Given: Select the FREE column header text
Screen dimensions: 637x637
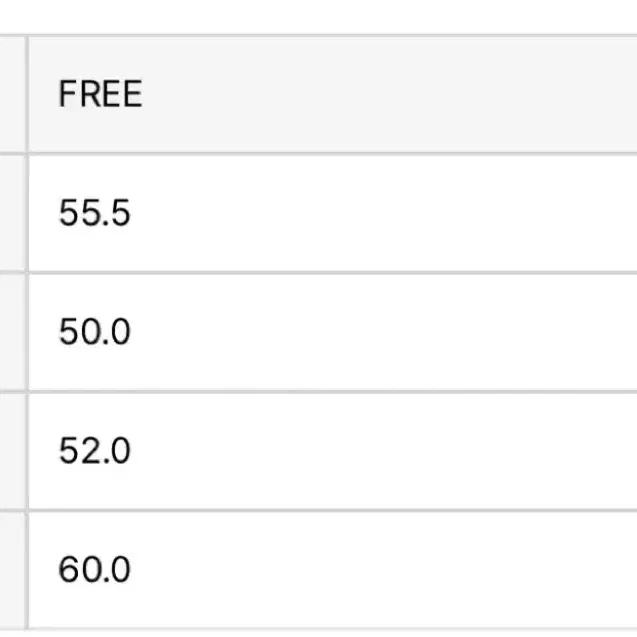Looking at the screenshot, I should pyautogui.click(x=100, y=94).
